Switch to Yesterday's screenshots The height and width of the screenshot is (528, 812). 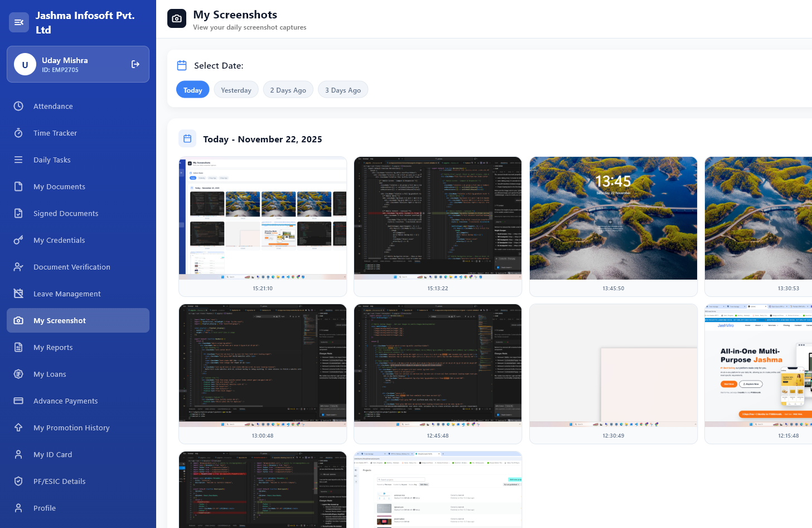pos(236,89)
